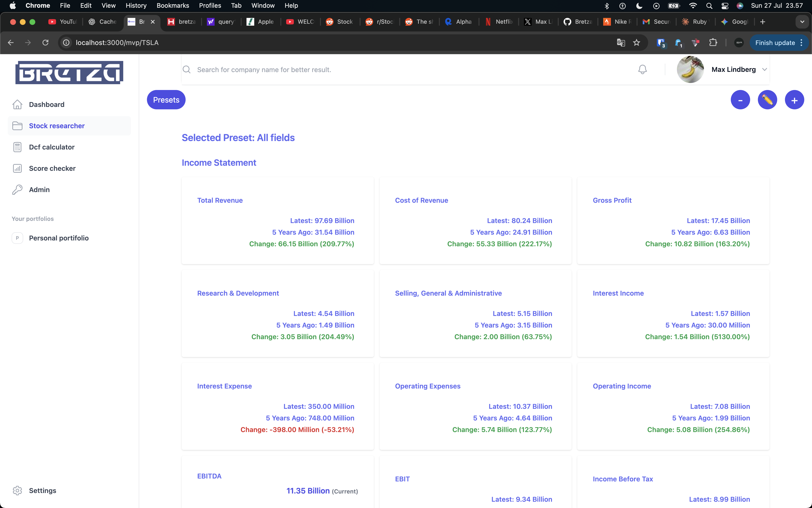812x508 pixels.
Task: Select the Stock researcher folder icon
Action: coord(17,126)
